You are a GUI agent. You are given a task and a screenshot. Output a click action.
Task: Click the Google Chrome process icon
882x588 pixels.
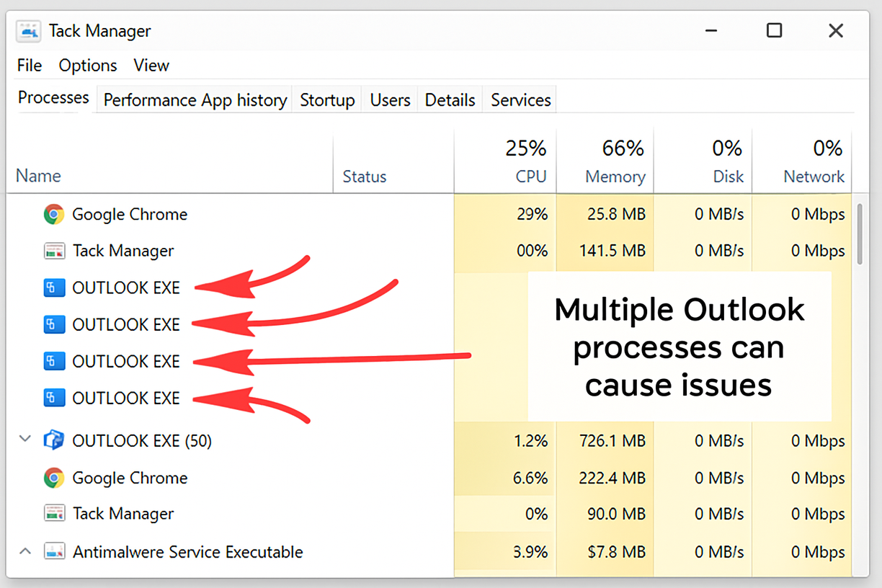pos(53,214)
